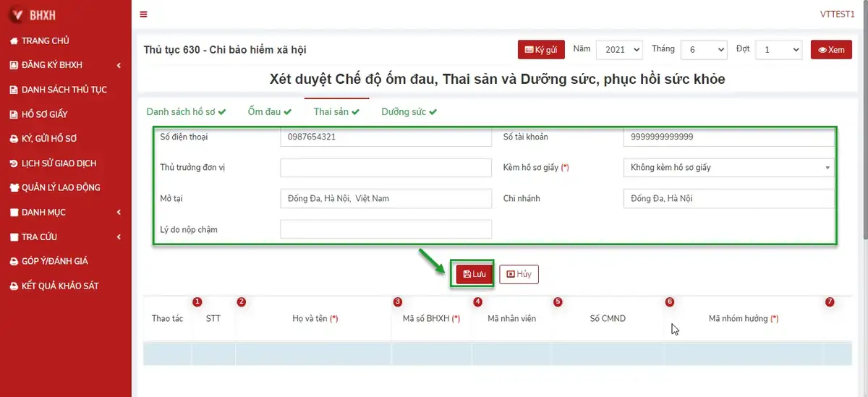Click Thủ trưởng đơn vị input field
Screen dimensions: 868x397
(x=386, y=168)
